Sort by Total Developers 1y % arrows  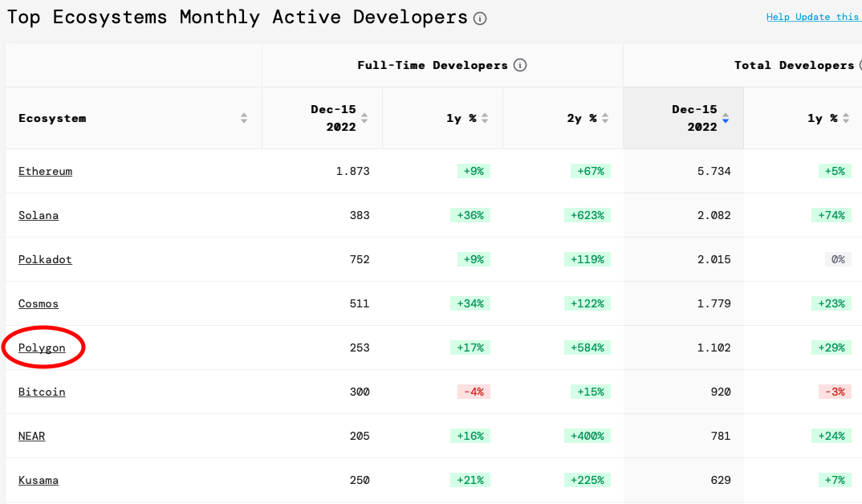click(846, 118)
